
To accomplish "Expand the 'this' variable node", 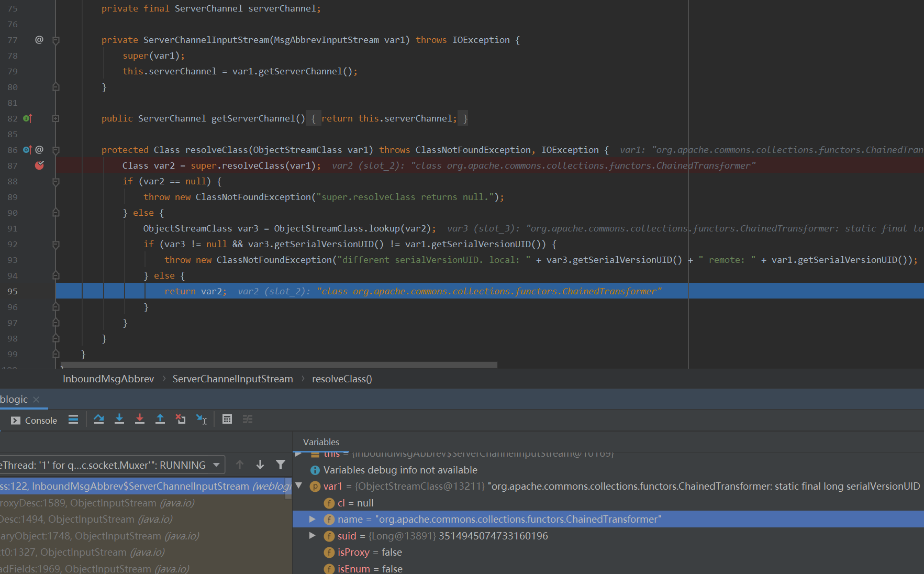I will point(299,454).
